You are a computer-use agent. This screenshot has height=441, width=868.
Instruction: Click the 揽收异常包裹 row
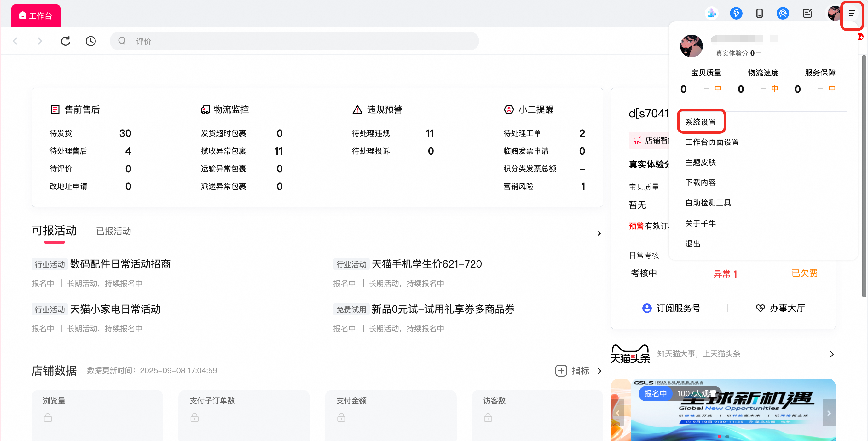click(x=242, y=151)
